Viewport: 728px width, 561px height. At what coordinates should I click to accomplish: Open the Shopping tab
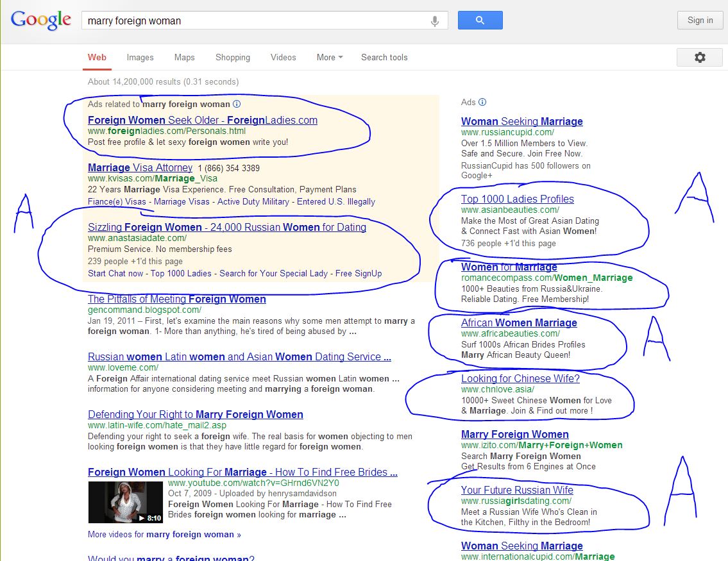click(x=233, y=58)
